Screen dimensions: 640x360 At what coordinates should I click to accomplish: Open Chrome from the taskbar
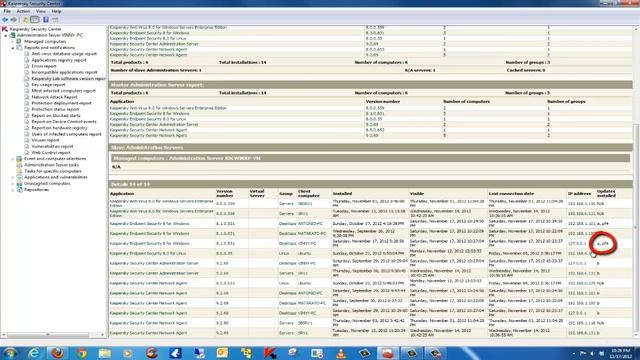[81, 353]
